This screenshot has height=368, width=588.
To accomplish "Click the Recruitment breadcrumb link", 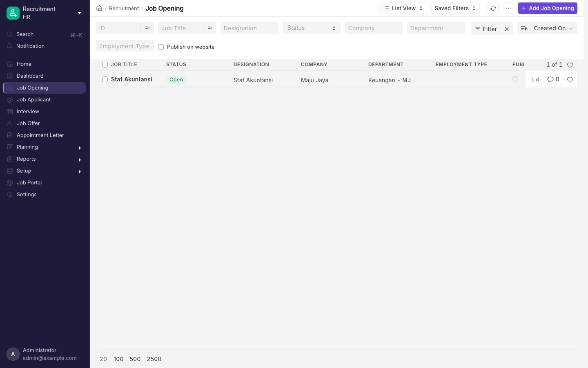I will click(x=124, y=8).
